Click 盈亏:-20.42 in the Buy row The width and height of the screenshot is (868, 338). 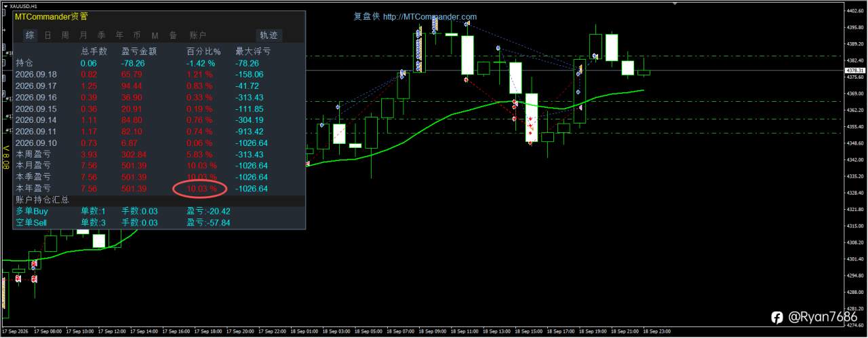208,211
